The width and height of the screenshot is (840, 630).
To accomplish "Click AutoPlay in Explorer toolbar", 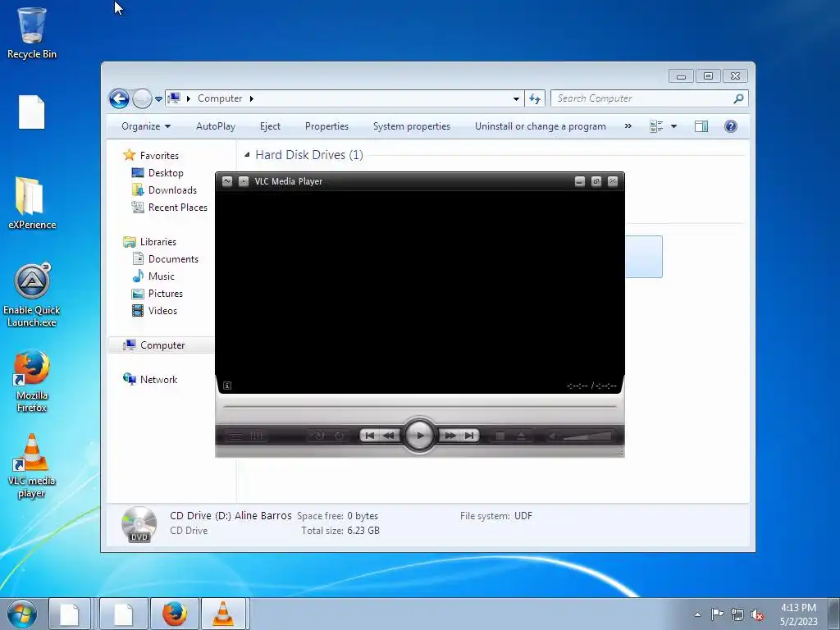I will (216, 126).
